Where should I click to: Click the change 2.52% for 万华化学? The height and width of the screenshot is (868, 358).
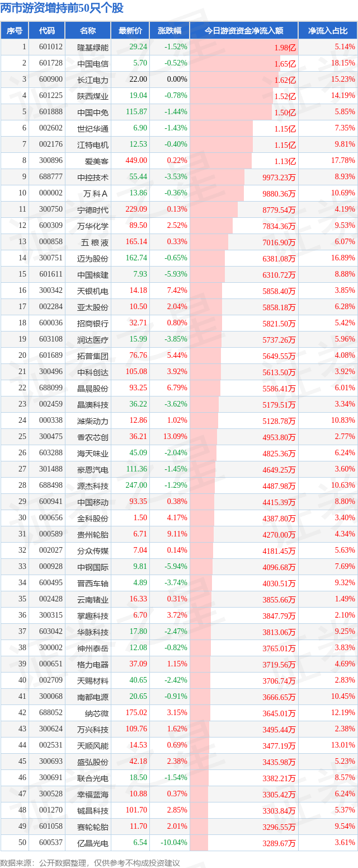pos(177,226)
